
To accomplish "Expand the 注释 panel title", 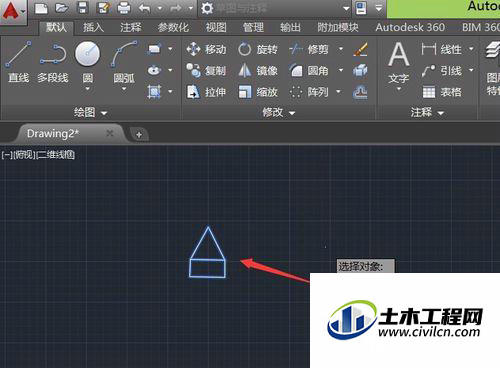I will coord(427,113).
